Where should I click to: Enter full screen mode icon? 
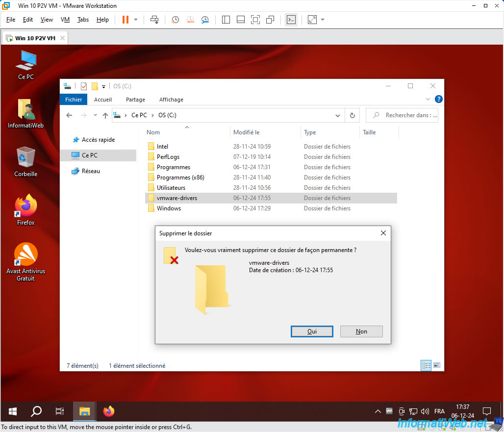point(255,20)
